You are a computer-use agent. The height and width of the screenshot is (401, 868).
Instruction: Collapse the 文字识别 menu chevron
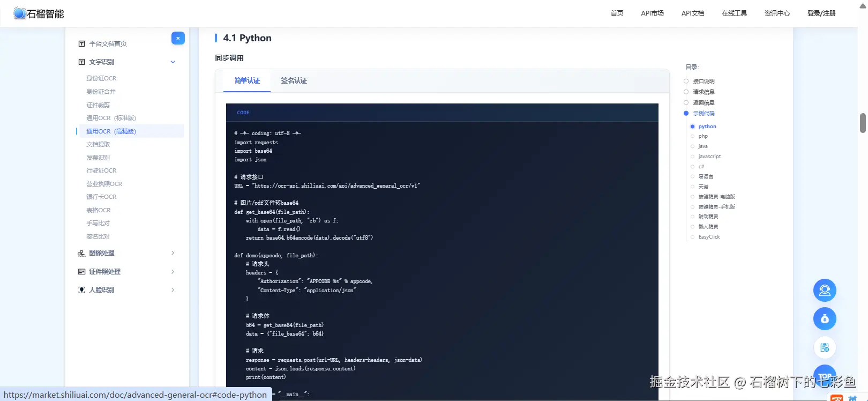(173, 62)
